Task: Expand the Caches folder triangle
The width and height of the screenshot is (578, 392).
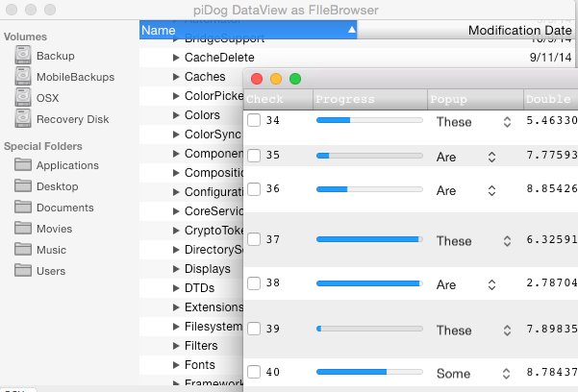Action: [176, 77]
